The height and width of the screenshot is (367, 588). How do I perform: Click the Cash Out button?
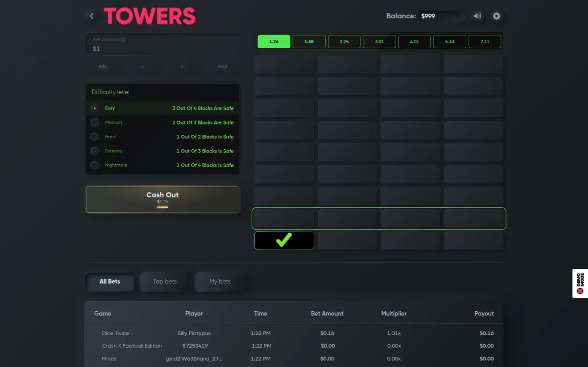click(x=162, y=199)
